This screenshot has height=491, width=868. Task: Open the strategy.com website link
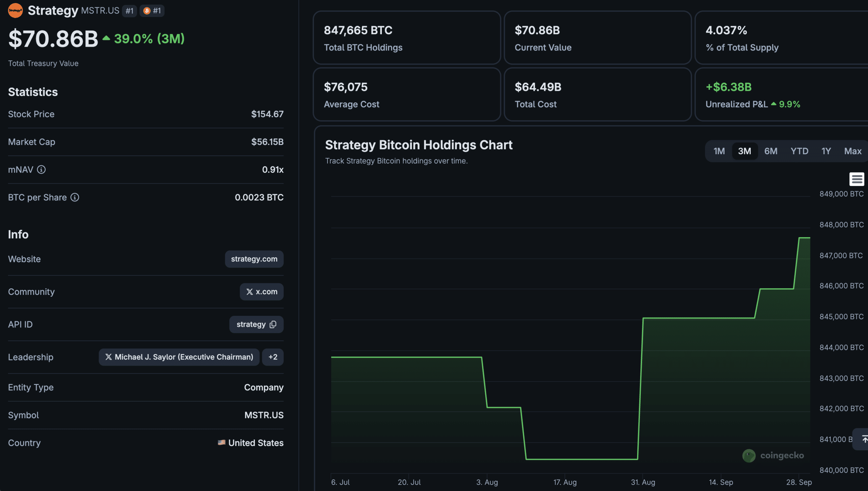pyautogui.click(x=254, y=259)
